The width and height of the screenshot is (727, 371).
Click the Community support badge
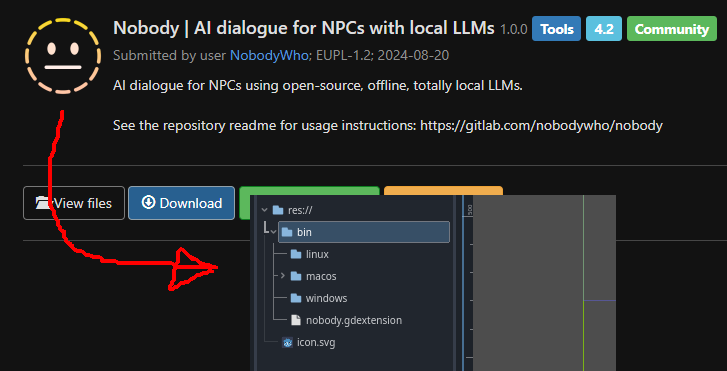[672, 29]
